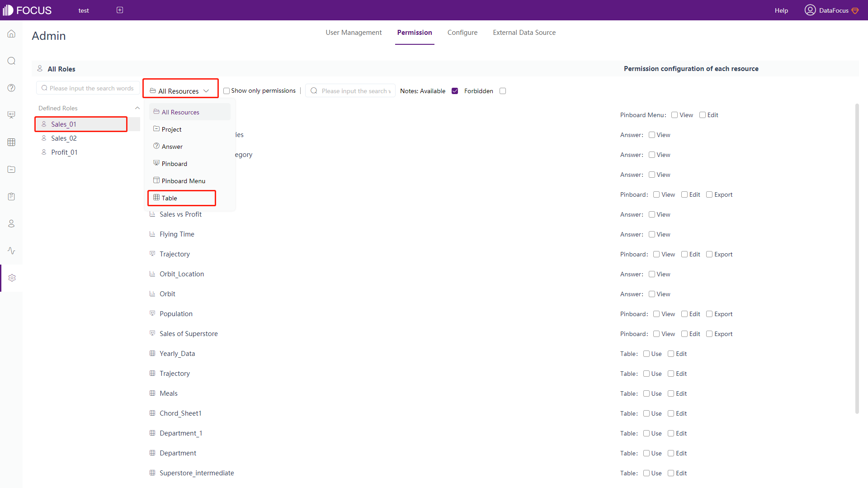Click the pinboard icon beside Population
This screenshot has height=488, width=868.
click(152, 313)
